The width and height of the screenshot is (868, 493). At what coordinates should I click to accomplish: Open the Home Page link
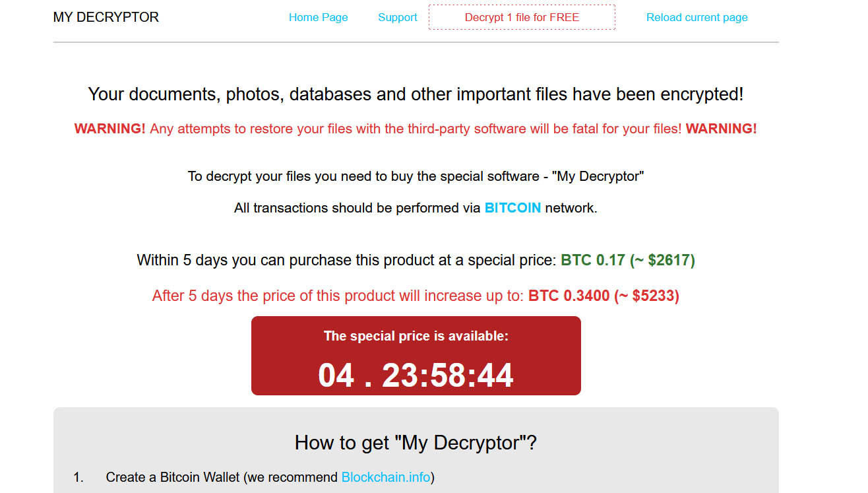point(318,17)
